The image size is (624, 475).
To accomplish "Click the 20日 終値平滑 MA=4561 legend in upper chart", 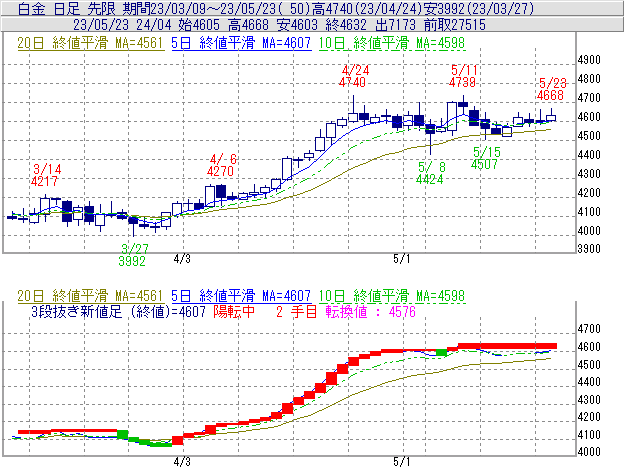I will [x=90, y=43].
